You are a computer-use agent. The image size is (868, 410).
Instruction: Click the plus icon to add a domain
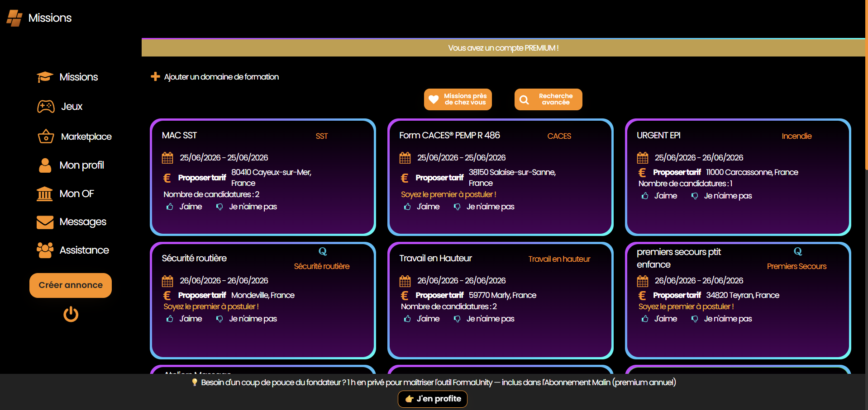tap(155, 76)
